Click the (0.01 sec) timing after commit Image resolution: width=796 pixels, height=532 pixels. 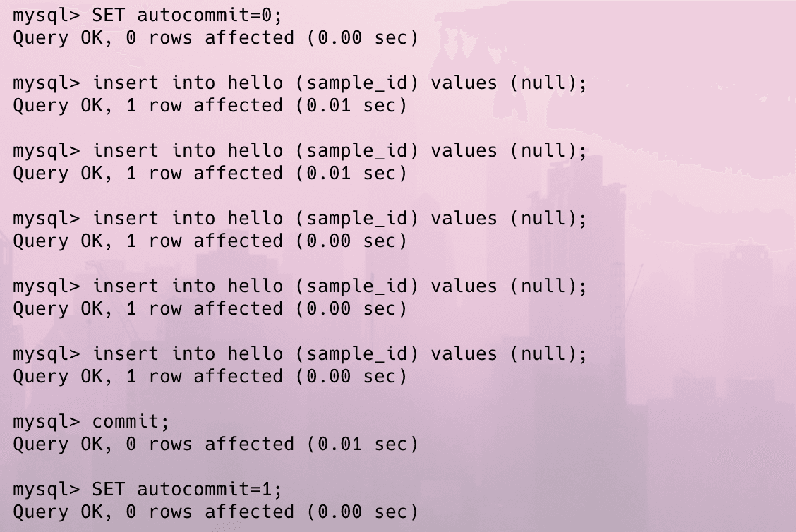pyautogui.click(x=363, y=445)
